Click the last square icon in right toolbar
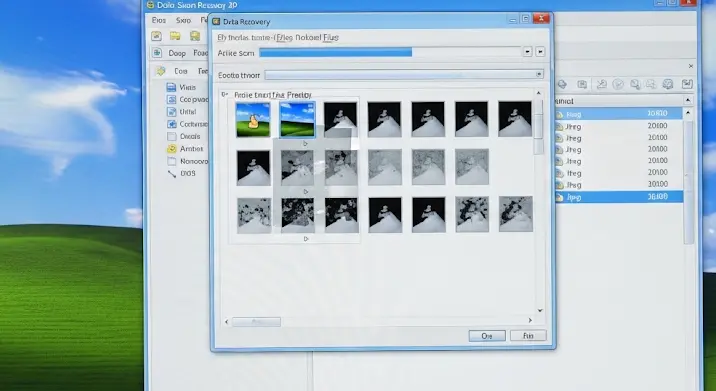The width and height of the screenshot is (716, 391). click(687, 84)
